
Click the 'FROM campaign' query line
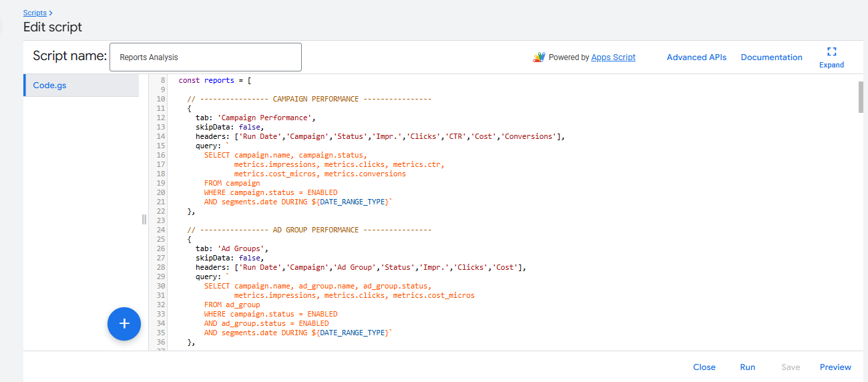232,183
